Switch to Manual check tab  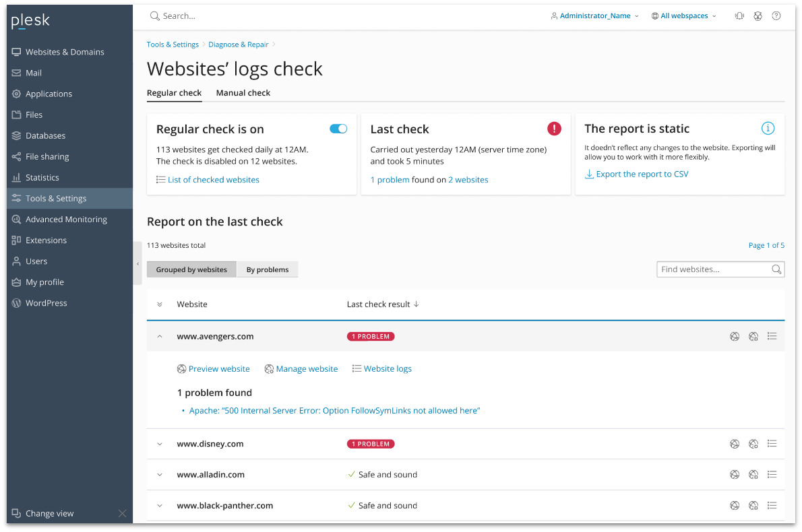[243, 93]
